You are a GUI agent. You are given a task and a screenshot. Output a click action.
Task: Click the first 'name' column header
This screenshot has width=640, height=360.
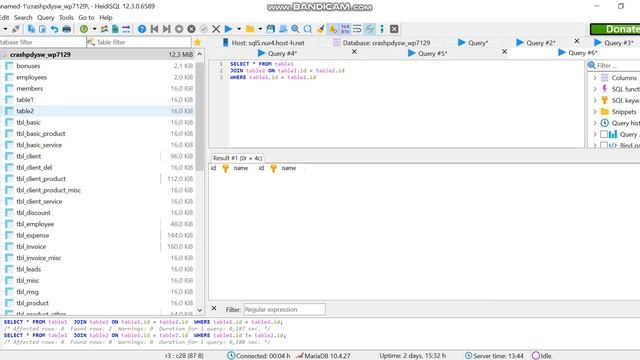[x=240, y=168]
